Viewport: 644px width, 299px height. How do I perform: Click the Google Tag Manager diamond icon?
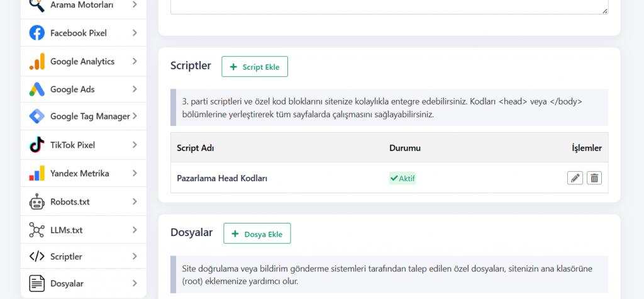click(x=37, y=116)
